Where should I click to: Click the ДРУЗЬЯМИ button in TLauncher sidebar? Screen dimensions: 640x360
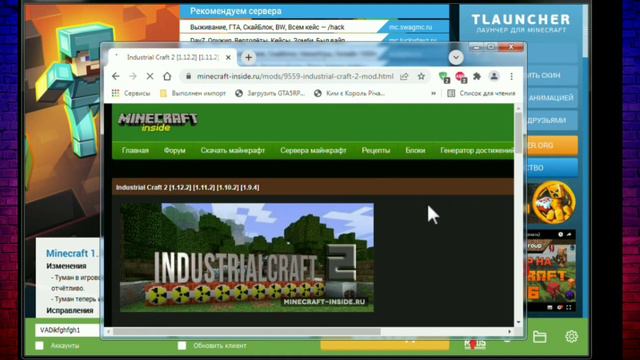[552, 120]
